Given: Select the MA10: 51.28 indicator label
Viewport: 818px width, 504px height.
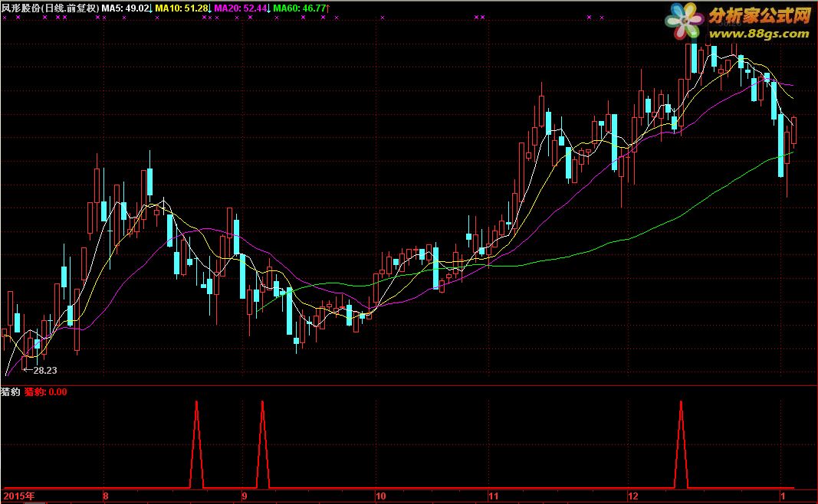Looking at the screenshot, I should click(x=183, y=8).
